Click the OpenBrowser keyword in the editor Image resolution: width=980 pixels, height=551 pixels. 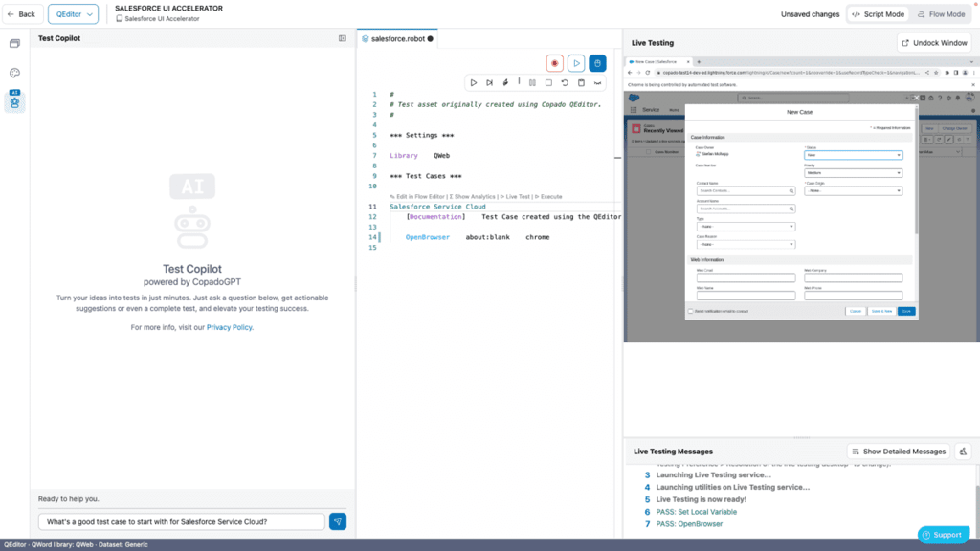(428, 237)
